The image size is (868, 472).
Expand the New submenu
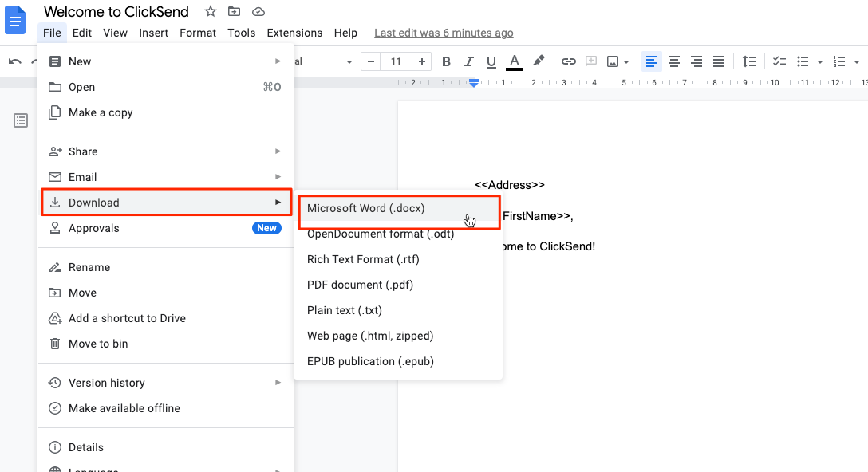click(165, 61)
